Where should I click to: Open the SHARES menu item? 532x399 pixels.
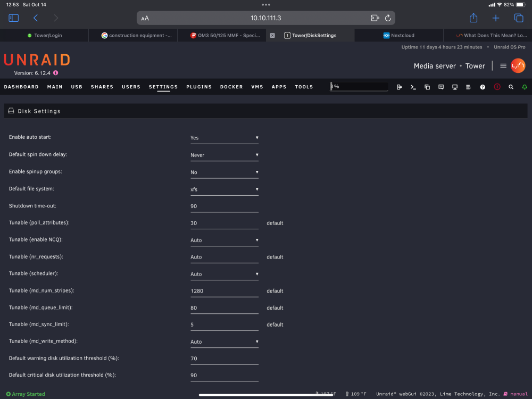point(102,87)
